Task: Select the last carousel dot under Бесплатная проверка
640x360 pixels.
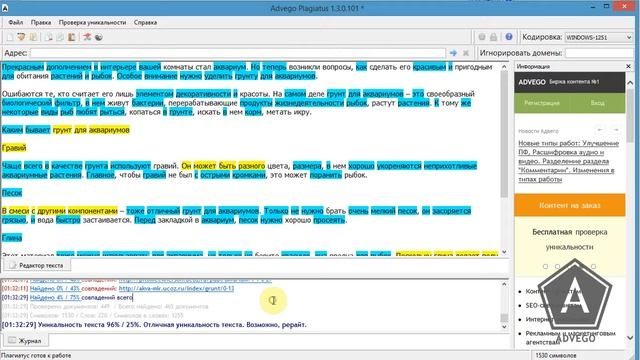Action: pyautogui.click(x=593, y=267)
